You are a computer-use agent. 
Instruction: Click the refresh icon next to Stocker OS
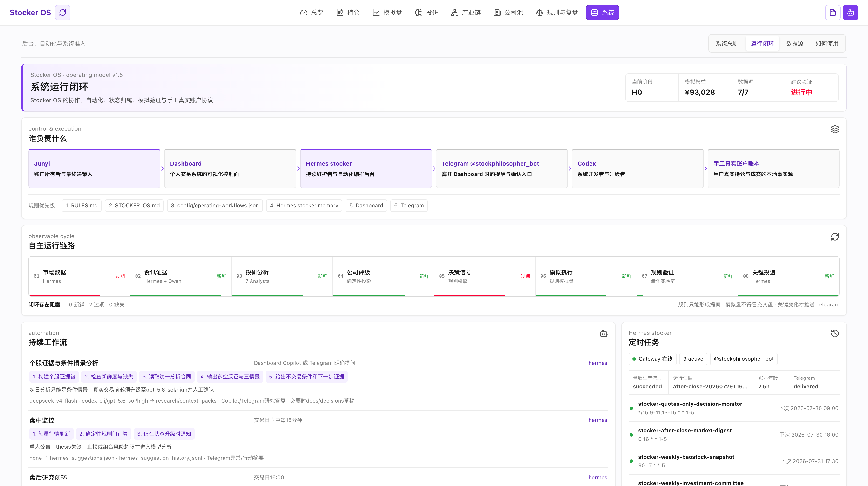point(63,13)
